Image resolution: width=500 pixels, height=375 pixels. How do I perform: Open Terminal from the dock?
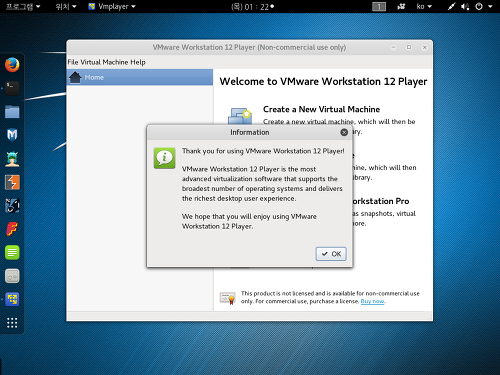point(12,88)
